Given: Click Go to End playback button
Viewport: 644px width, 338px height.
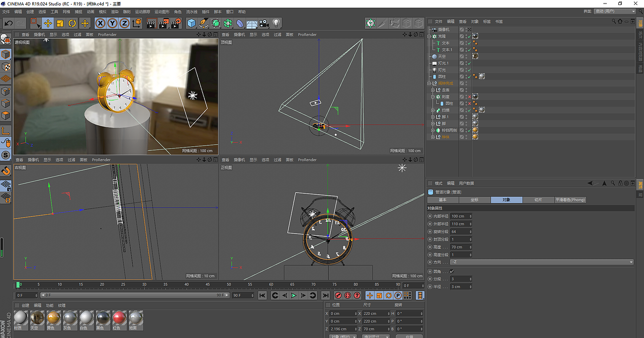Looking at the screenshot, I should (326, 295).
